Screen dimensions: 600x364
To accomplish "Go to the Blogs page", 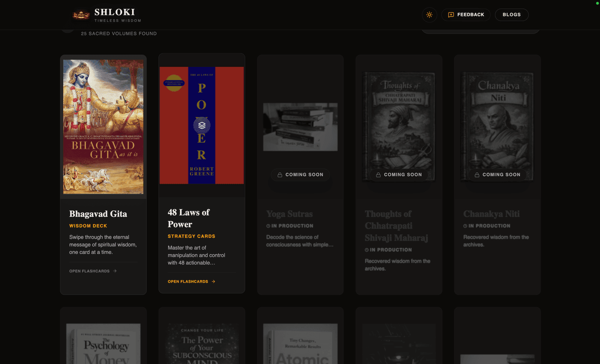I will point(511,15).
